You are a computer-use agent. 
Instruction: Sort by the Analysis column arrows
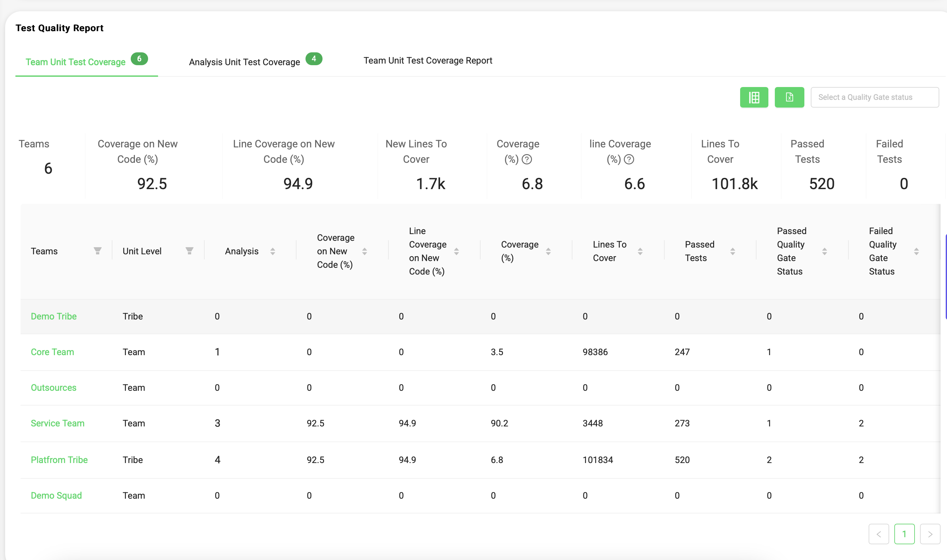pyautogui.click(x=272, y=251)
